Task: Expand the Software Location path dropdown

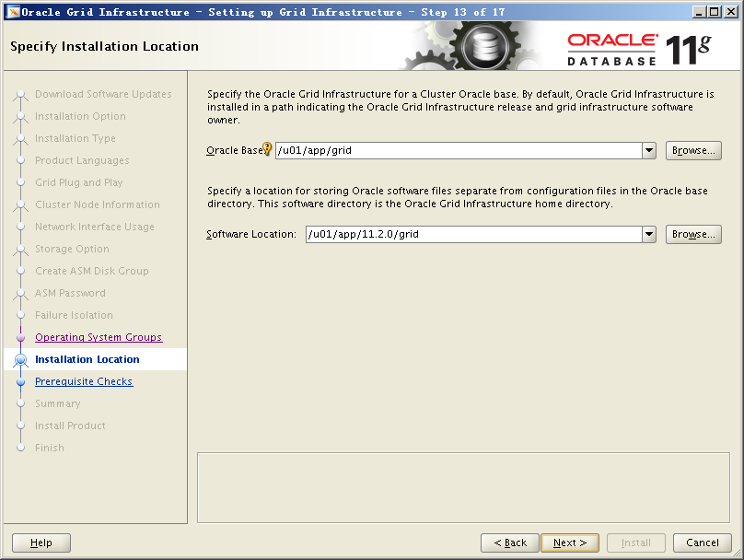Action: point(649,235)
